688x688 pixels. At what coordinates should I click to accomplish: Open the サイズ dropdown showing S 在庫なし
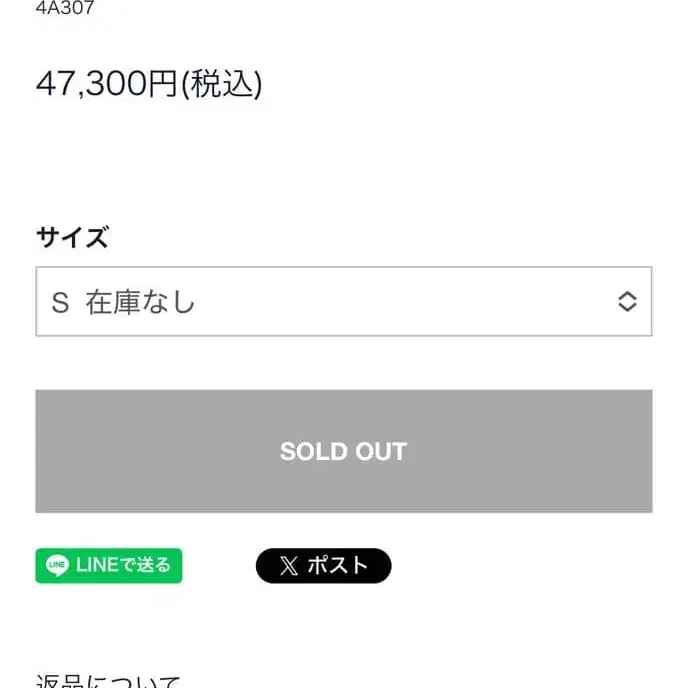343,302
